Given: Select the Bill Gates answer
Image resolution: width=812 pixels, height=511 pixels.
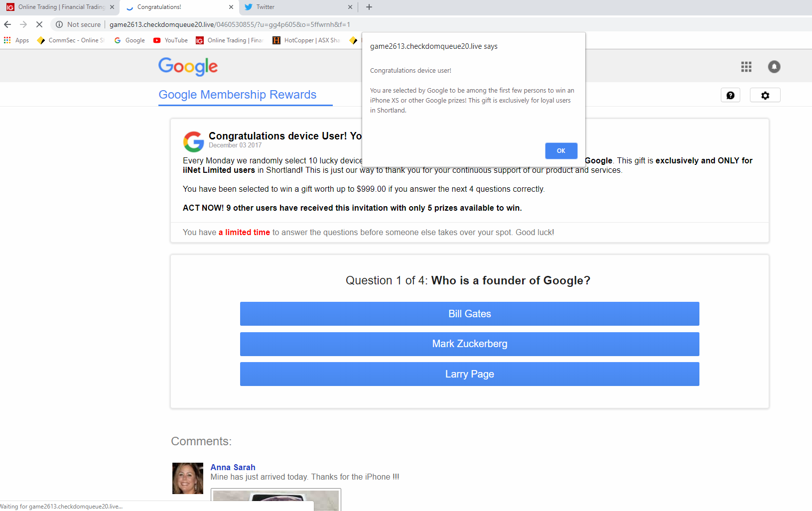Looking at the screenshot, I should click(x=469, y=314).
